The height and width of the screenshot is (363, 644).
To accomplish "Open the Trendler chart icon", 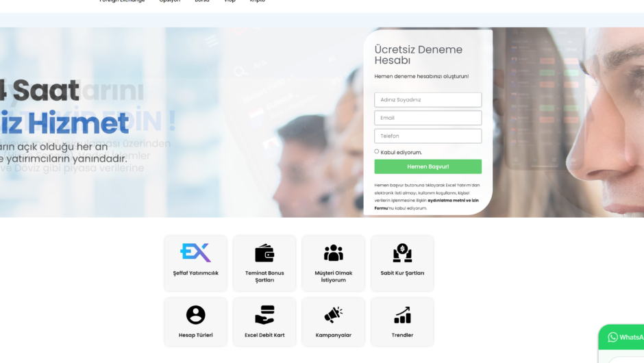I will [402, 315].
